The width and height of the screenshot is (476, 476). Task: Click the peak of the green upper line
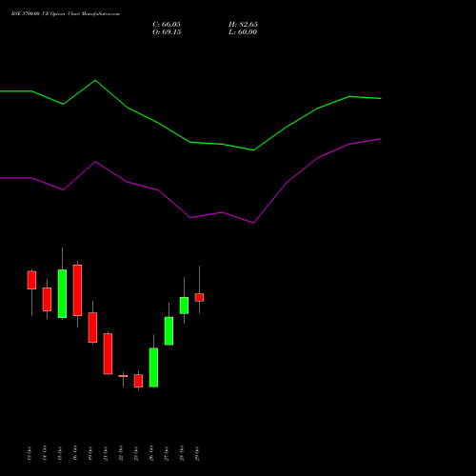tap(95, 80)
